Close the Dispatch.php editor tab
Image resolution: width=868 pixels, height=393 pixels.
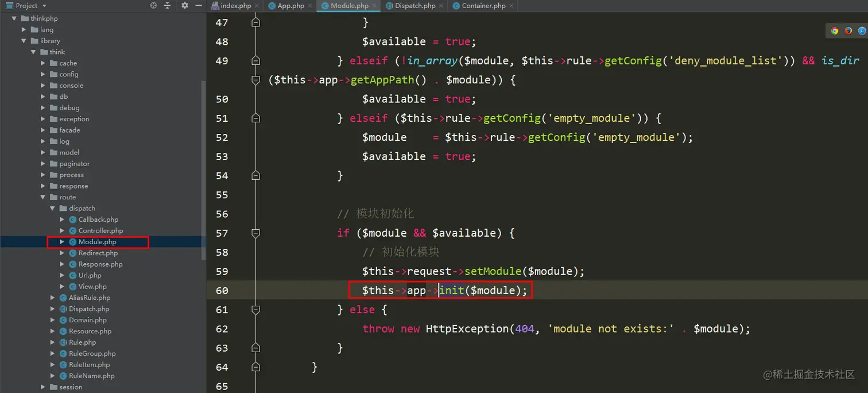pyautogui.click(x=441, y=6)
